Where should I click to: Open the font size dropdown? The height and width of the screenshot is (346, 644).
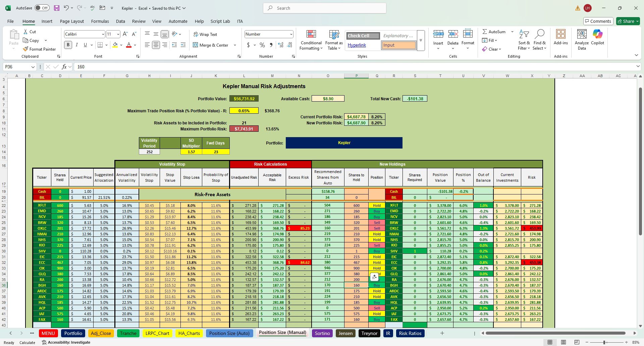point(117,34)
